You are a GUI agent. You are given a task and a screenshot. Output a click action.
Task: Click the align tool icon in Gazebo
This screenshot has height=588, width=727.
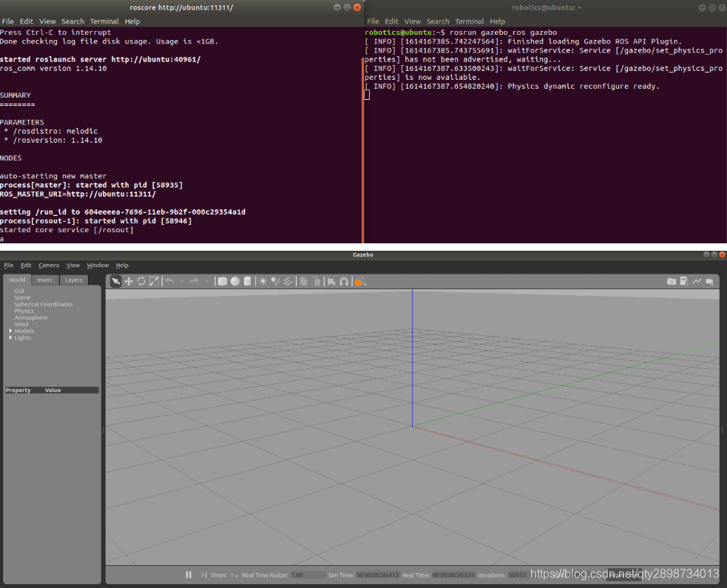tap(331, 281)
